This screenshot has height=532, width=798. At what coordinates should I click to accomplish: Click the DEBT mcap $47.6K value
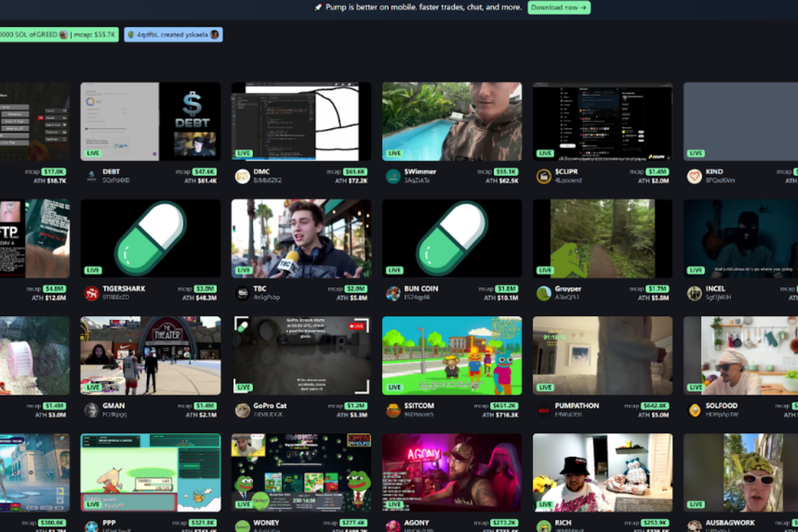[x=204, y=172]
